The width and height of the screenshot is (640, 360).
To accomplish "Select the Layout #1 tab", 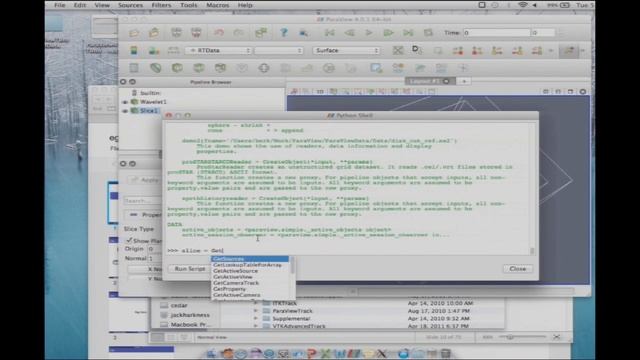I will point(425,81).
